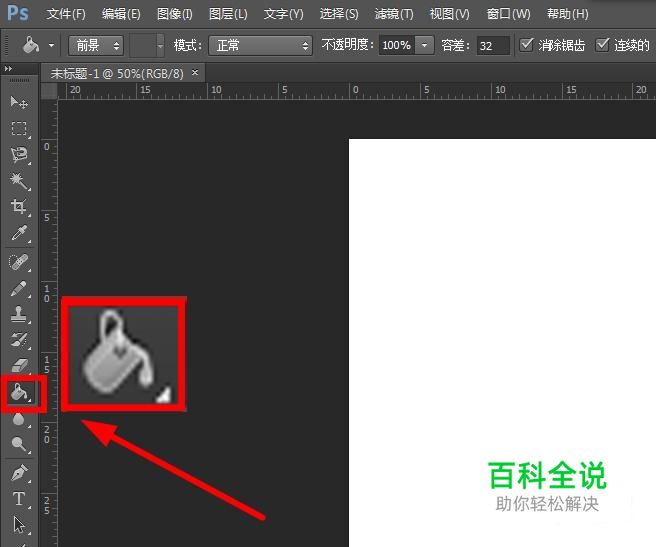This screenshot has width=656, height=547.
Task: Open the 滤镜(T) menu
Action: point(394,14)
